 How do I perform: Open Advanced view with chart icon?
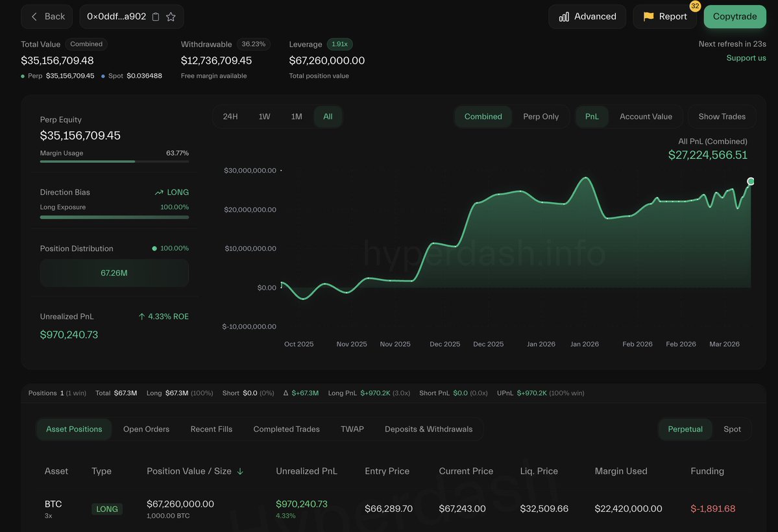[x=565, y=17]
